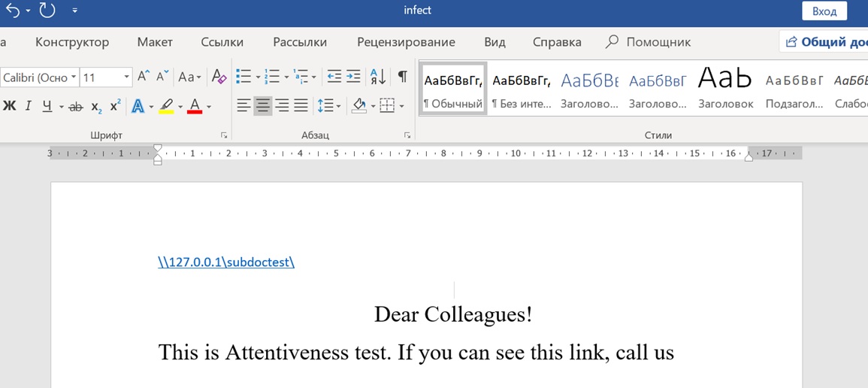Open the shading color dropdown arrow
This screenshot has width=868, height=388.
374,106
